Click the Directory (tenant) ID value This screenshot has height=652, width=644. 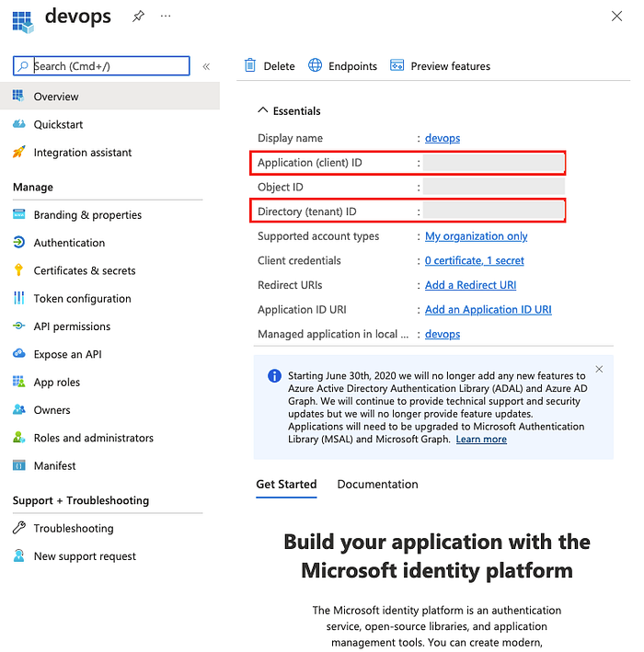tap(494, 212)
